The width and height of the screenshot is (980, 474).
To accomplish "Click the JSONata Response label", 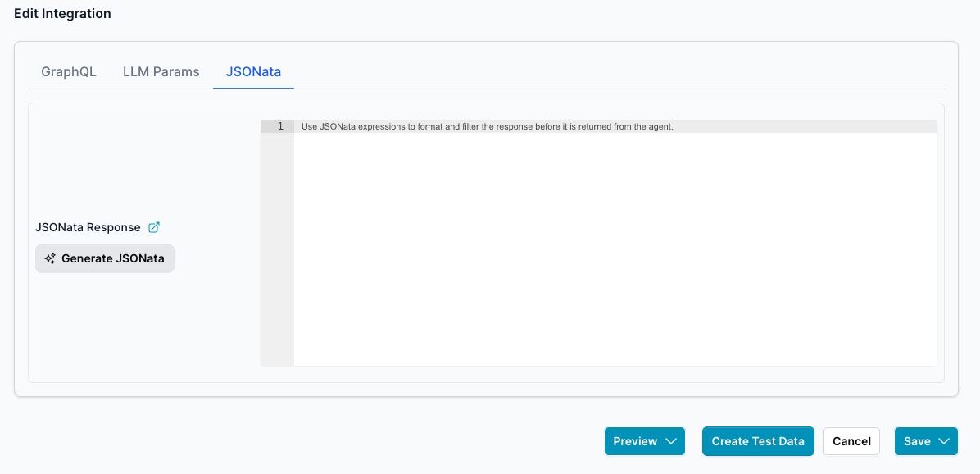I will click(88, 227).
